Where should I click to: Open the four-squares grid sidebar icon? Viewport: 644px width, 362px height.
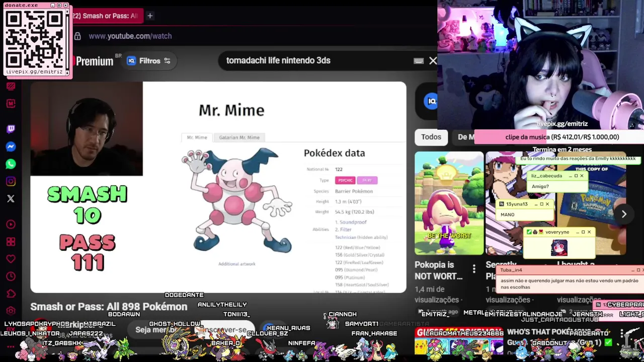pos(11,242)
